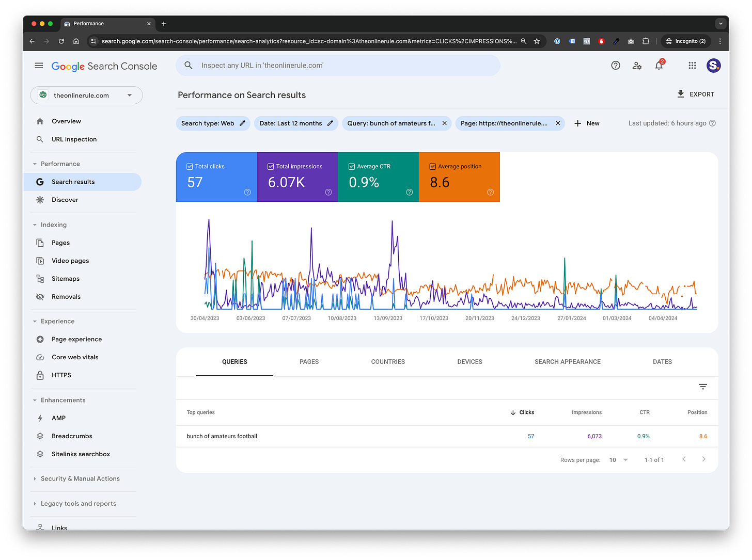Viewport: 752px width, 560px height.
Task: Edit the Date filter pencil icon
Action: point(330,123)
